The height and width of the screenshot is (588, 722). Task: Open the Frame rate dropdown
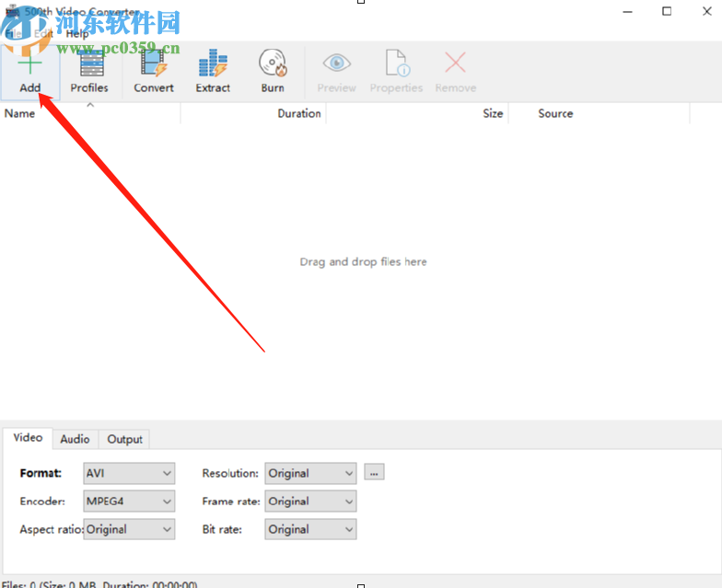click(x=310, y=501)
